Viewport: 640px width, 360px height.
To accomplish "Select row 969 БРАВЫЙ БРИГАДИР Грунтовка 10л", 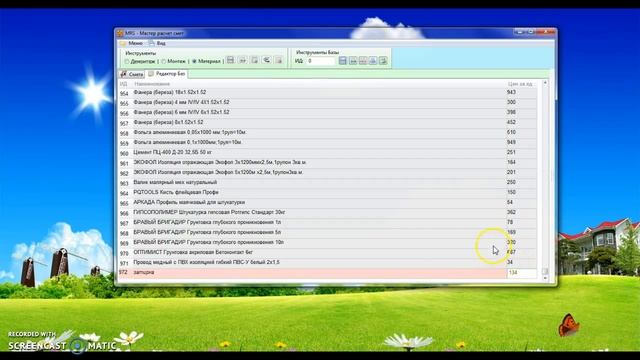I will point(327,242).
